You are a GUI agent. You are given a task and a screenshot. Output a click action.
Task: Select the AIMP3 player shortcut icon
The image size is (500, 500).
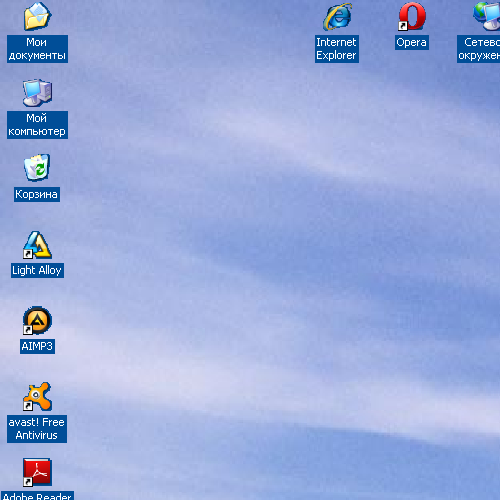coord(37,320)
